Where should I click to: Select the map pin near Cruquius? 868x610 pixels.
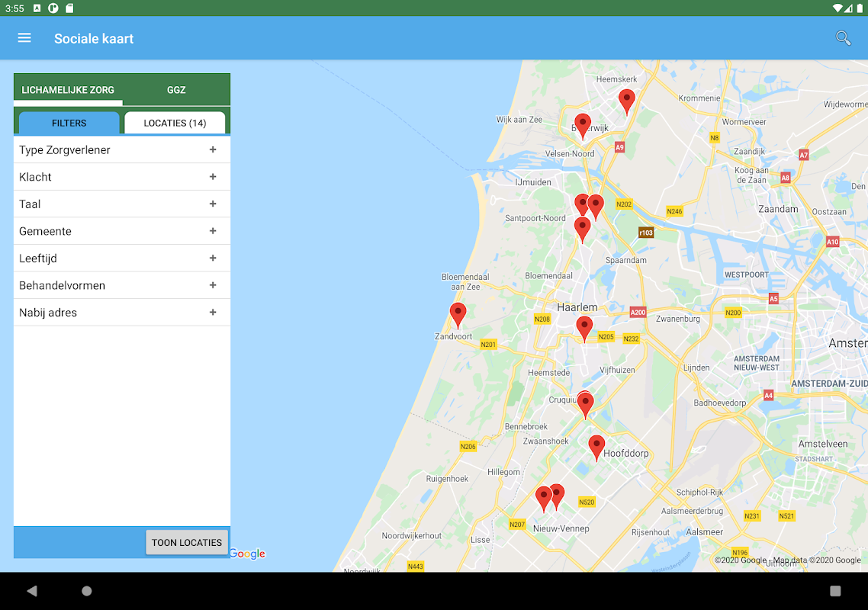585,405
